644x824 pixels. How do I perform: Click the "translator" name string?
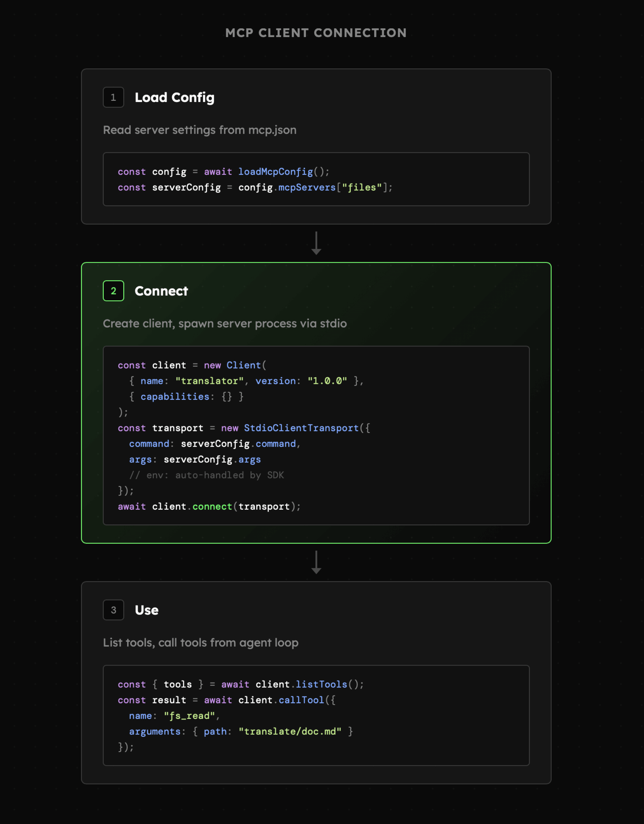[x=209, y=381]
